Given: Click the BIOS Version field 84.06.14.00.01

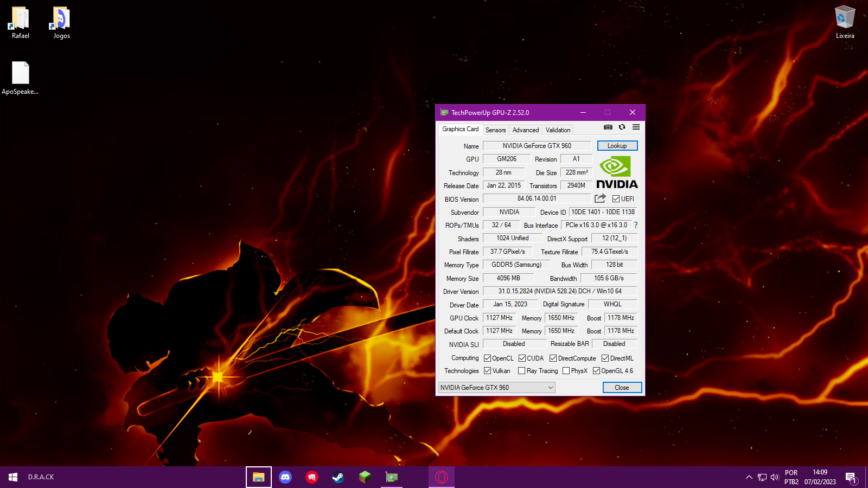Looking at the screenshot, I should 537,198.
